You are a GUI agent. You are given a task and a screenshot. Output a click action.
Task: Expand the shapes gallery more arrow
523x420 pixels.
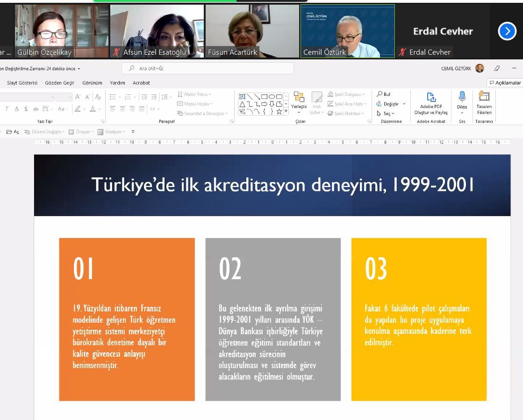pos(286,112)
